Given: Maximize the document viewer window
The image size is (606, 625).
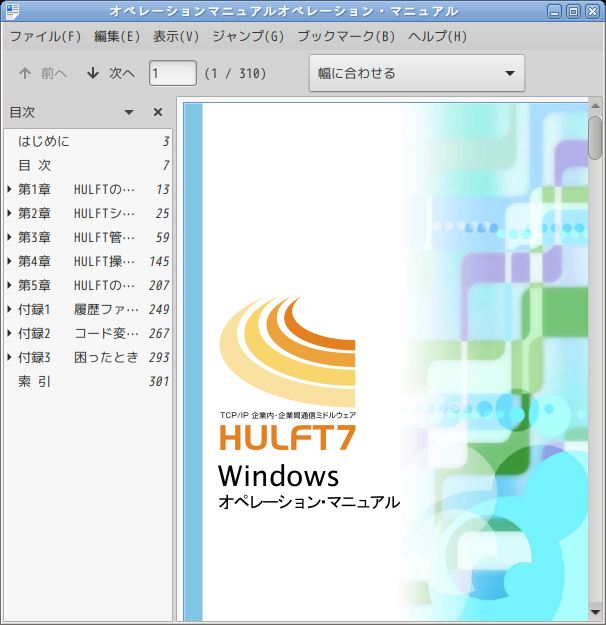Looking at the screenshot, I should (x=573, y=12).
